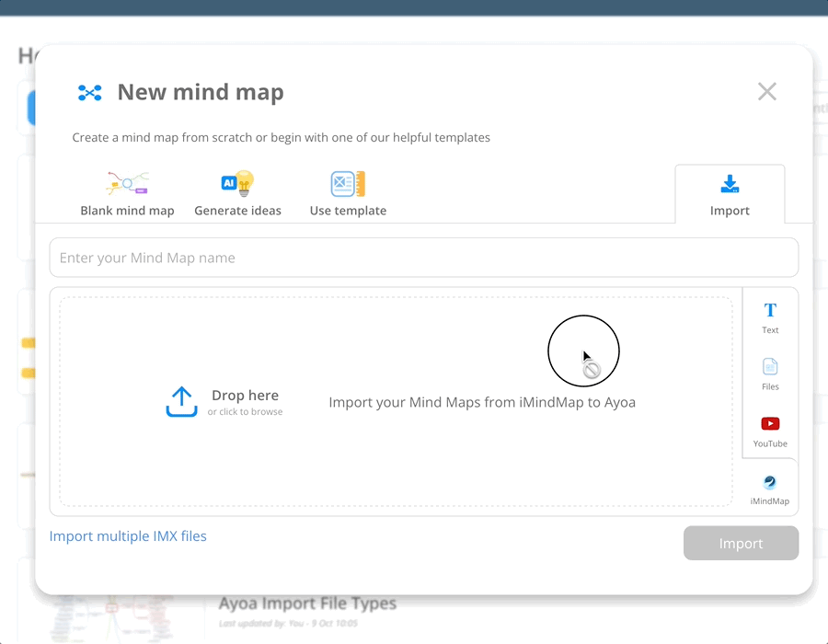Select the Blank mind map option

[127, 191]
